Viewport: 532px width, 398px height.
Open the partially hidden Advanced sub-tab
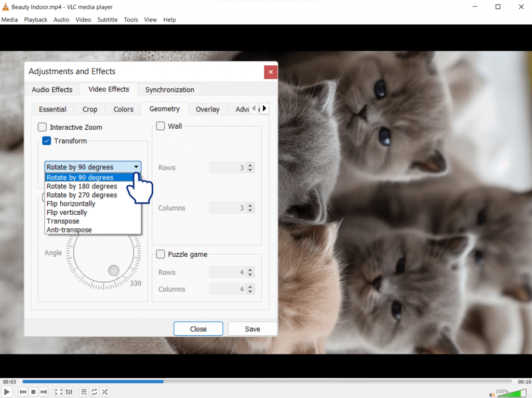click(242, 109)
